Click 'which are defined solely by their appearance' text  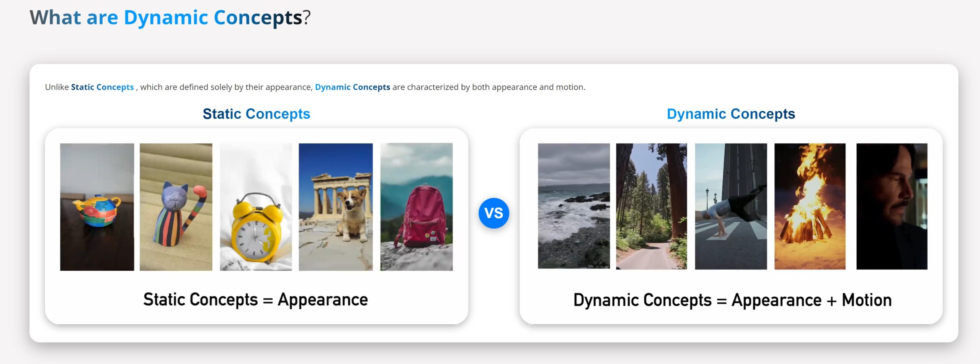(226, 87)
